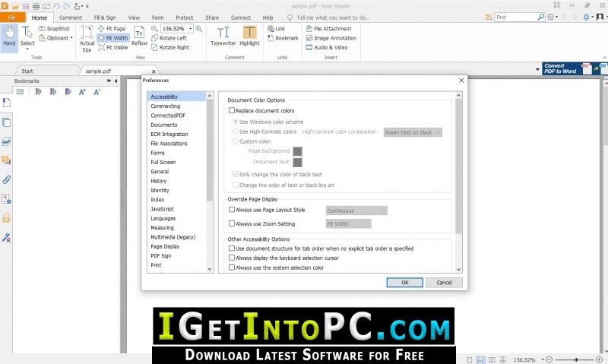
Task: Open the Green text on black dropdown
Action: coord(413,132)
